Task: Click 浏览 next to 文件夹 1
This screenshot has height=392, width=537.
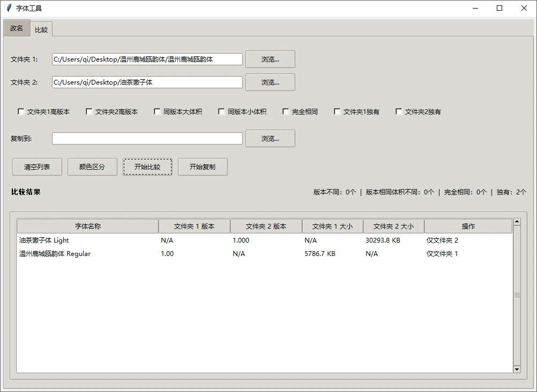Action: click(x=270, y=59)
